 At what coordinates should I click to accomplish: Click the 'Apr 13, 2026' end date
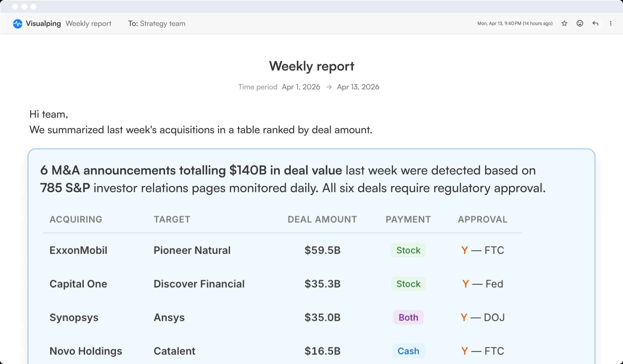358,87
